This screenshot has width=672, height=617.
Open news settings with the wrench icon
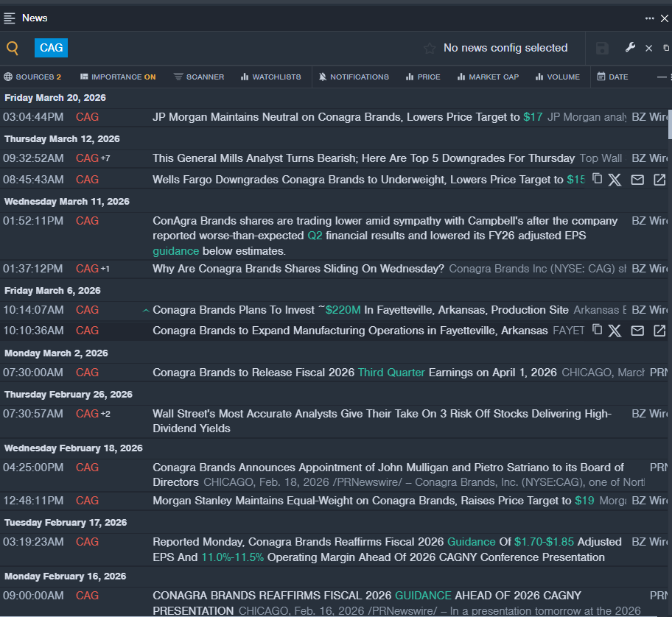click(630, 48)
